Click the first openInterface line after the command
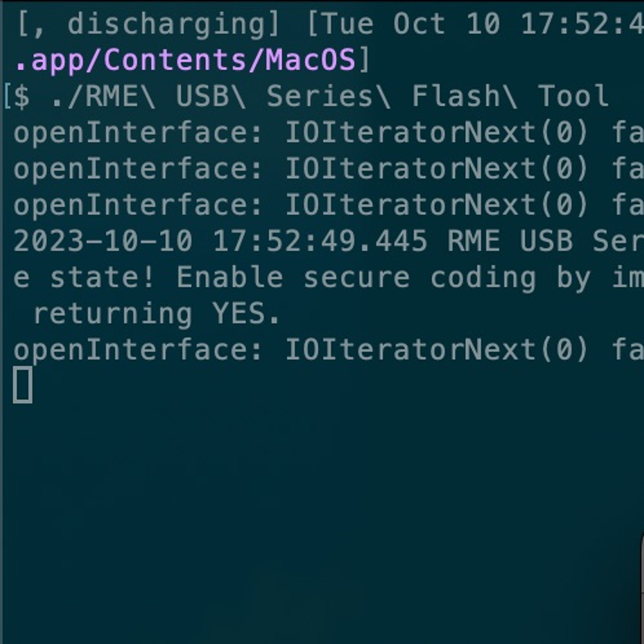This screenshot has width=644, height=644. coord(328,133)
